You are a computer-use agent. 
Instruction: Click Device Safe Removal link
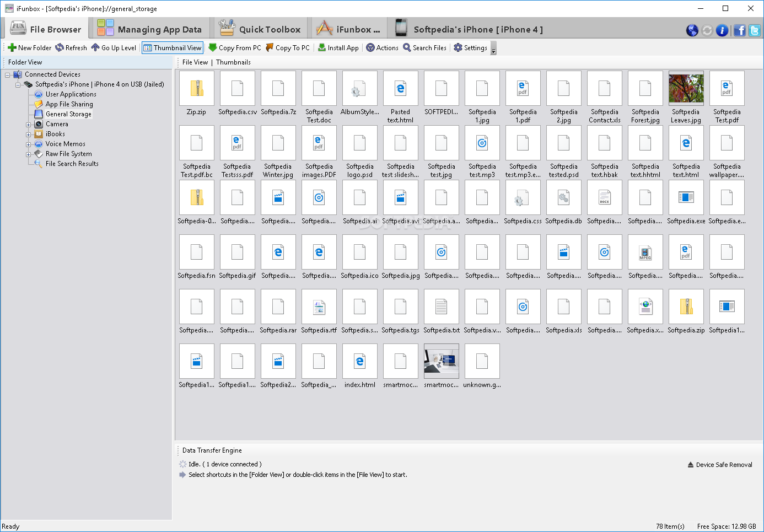[720, 465]
